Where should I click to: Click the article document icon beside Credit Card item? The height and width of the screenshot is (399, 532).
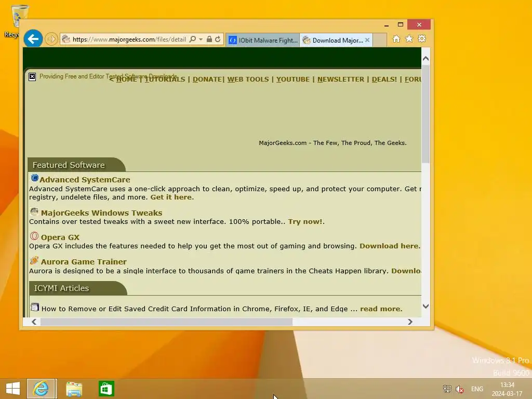[x=35, y=307]
